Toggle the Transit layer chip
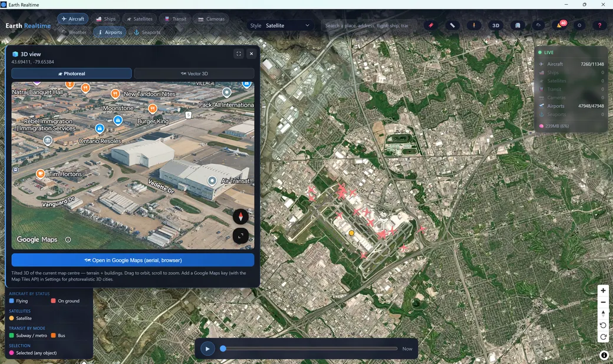Image resolution: width=613 pixels, height=364 pixels. point(175,19)
